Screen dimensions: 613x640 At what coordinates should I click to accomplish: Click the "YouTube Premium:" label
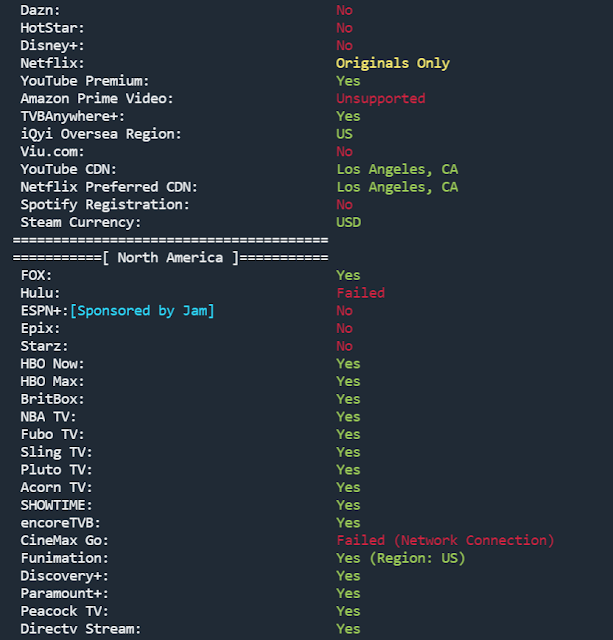click(x=85, y=81)
